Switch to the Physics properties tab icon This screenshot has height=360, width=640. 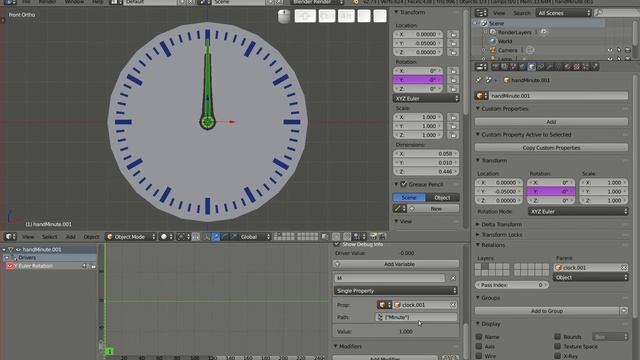tap(595, 67)
